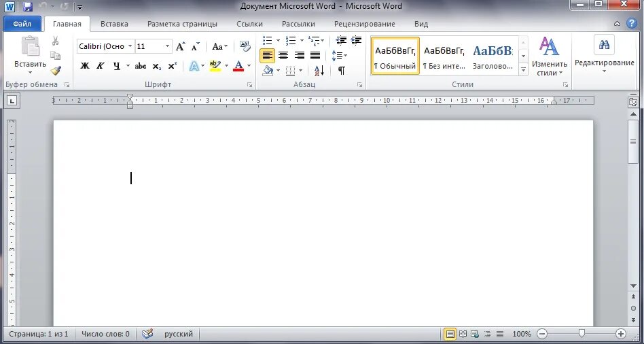Apply the Обычный style
This screenshot has height=344, width=644.
(x=395, y=56)
